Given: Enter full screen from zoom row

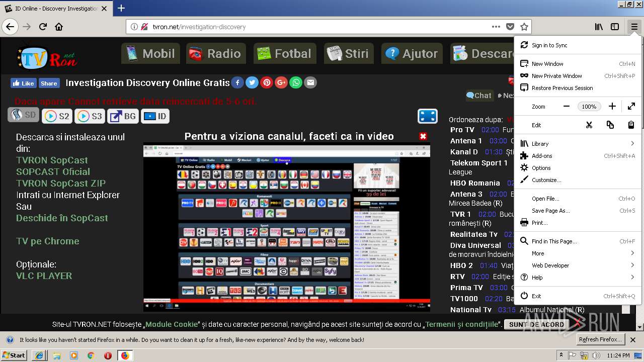Looking at the screenshot, I should pos(631,106).
